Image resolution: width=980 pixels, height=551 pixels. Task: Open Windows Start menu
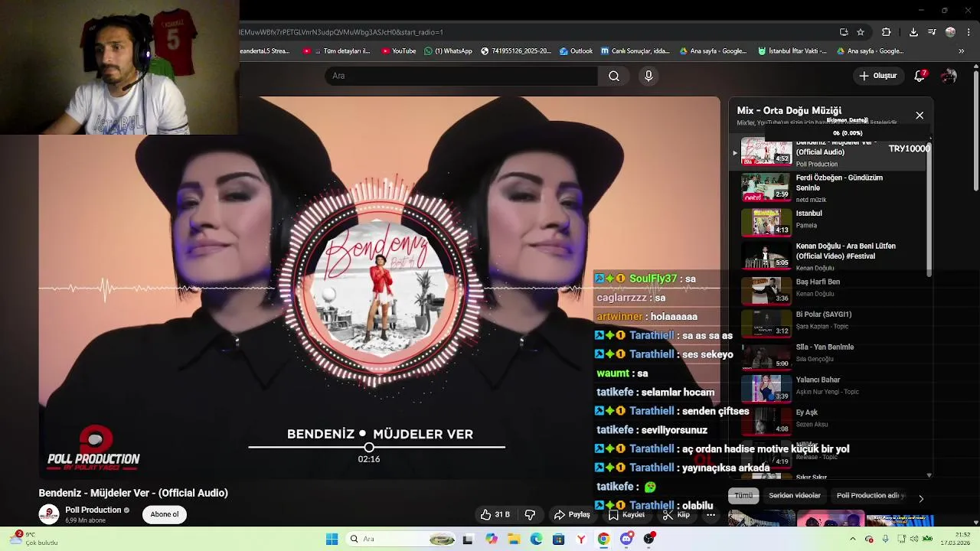[332, 539]
